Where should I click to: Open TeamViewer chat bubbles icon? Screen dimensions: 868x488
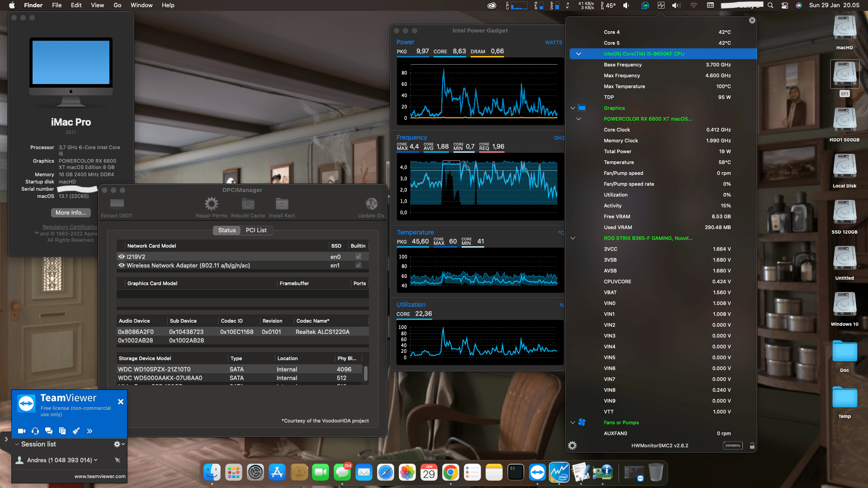49,431
